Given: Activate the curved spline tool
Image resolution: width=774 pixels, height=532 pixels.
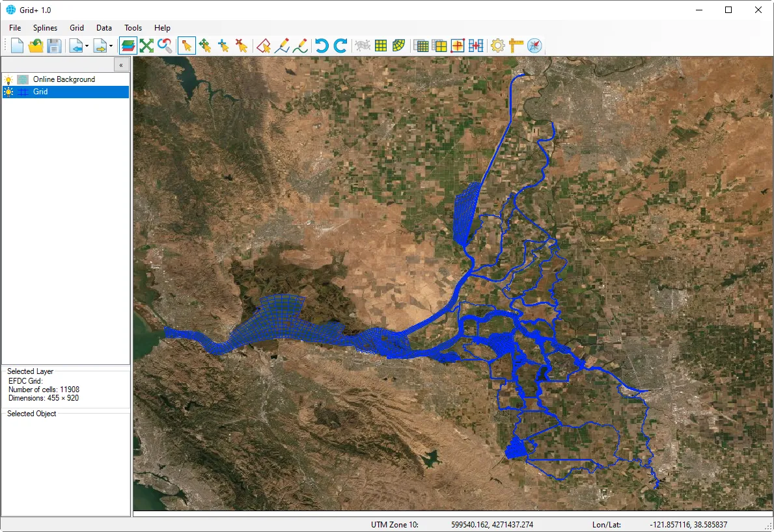Looking at the screenshot, I should 299,46.
